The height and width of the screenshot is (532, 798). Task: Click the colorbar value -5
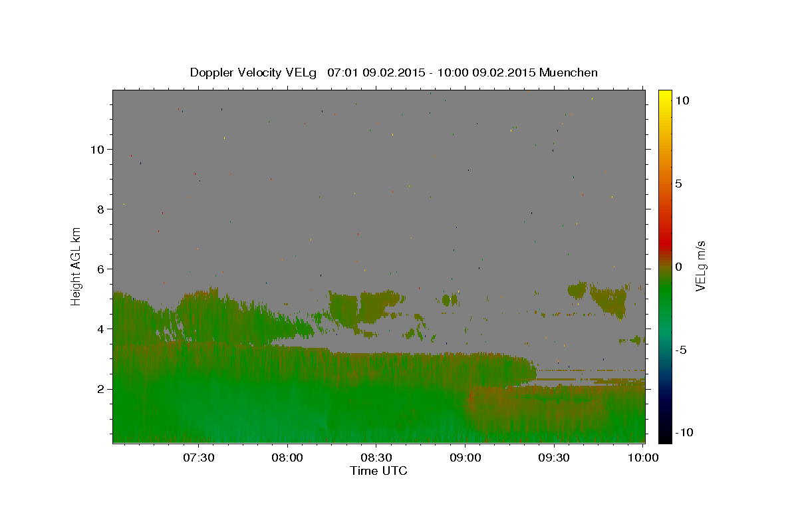[681, 350]
